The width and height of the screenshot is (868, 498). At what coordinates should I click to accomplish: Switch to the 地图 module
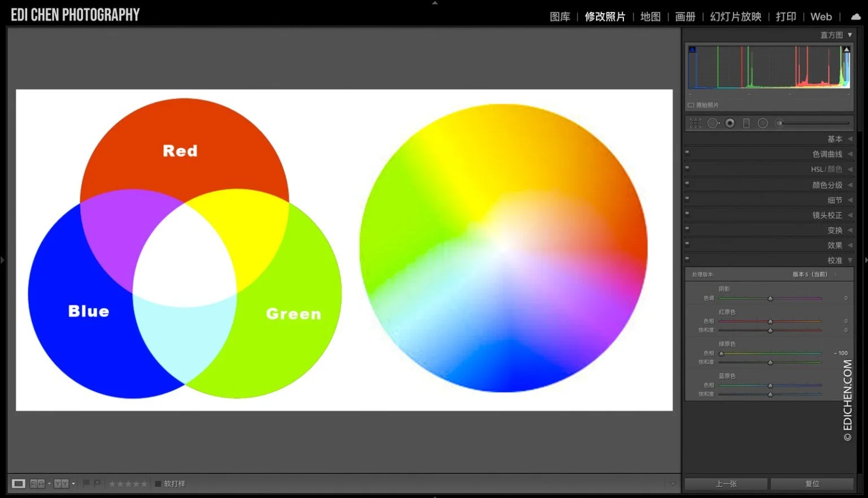pyautogui.click(x=650, y=17)
